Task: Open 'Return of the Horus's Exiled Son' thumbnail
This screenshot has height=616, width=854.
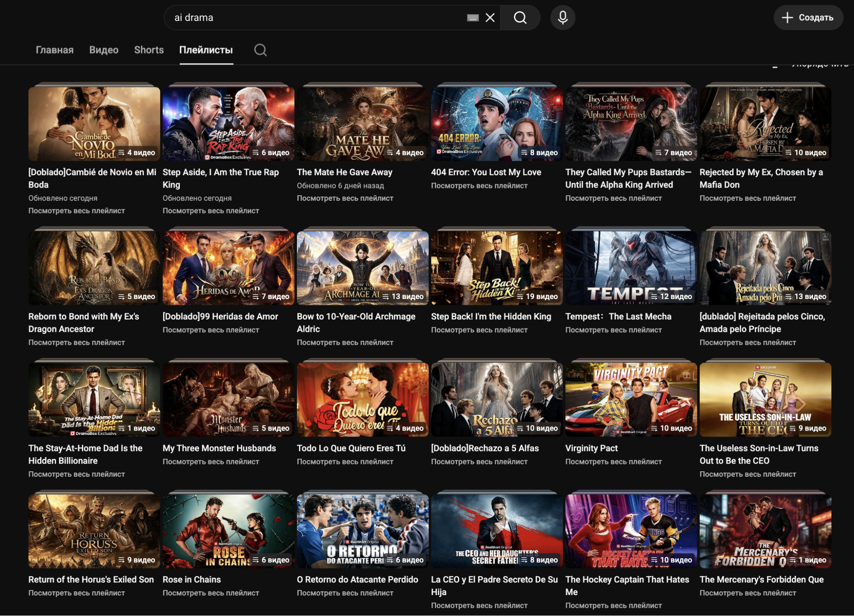Action: [94, 531]
